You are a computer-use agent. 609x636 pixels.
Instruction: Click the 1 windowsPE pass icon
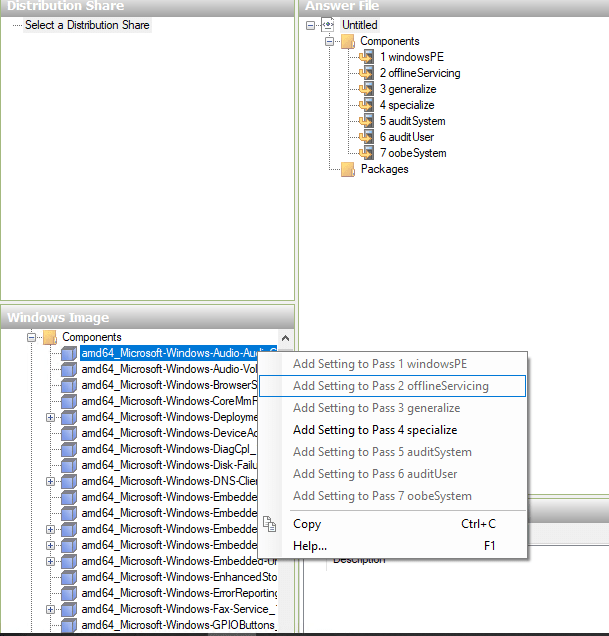click(366, 57)
